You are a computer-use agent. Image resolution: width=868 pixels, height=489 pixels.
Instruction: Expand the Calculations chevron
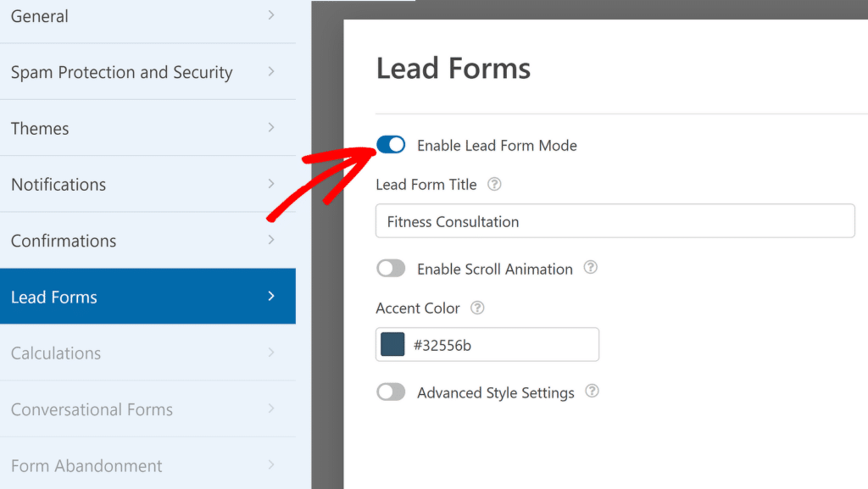point(270,353)
